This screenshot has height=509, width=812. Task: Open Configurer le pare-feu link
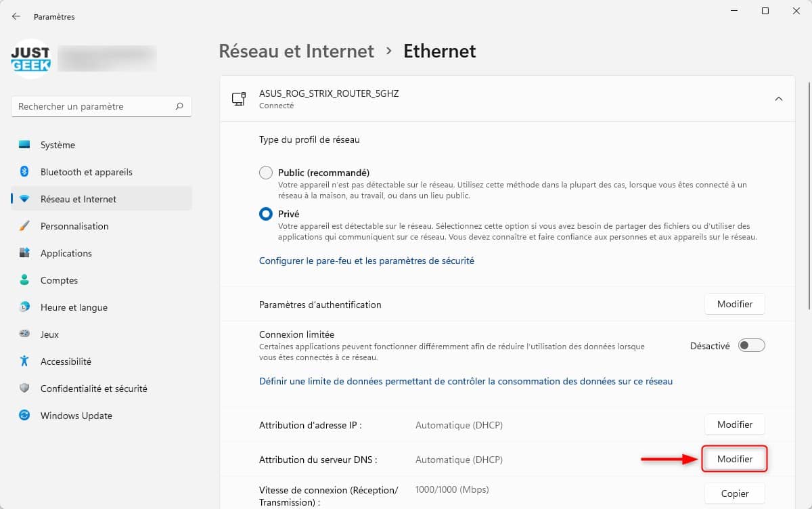367,261
